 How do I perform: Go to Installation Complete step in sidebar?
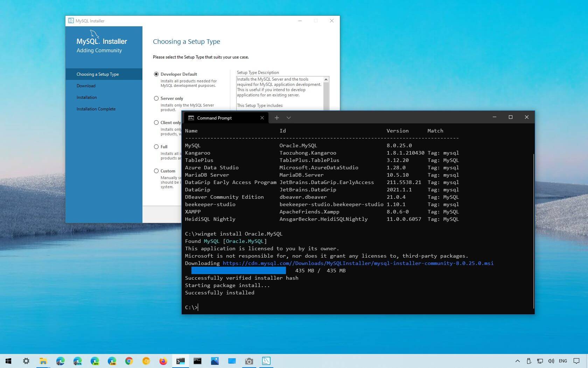point(96,109)
